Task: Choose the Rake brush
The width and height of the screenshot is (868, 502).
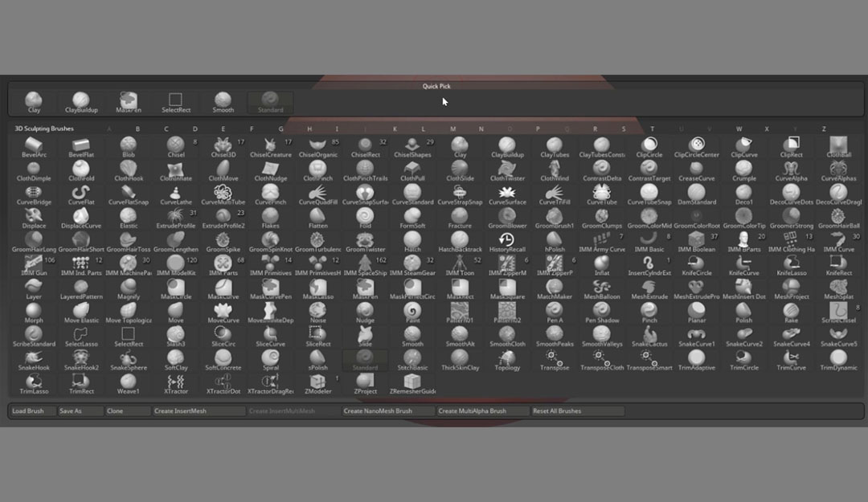Action: (791, 314)
